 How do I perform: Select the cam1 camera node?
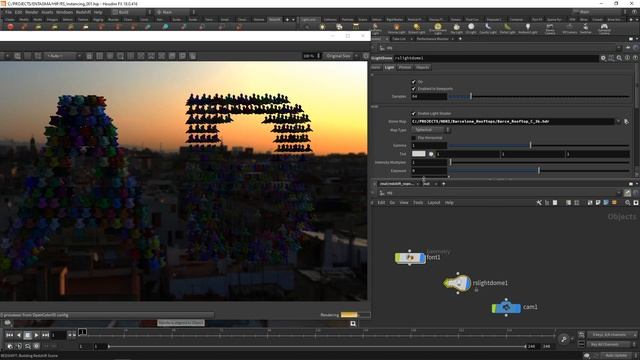[x=506, y=307]
